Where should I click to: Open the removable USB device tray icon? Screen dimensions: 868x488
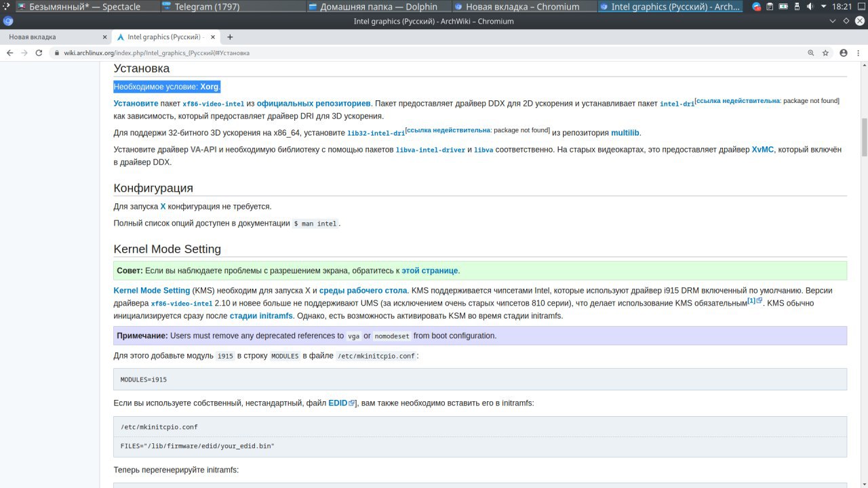798,7
